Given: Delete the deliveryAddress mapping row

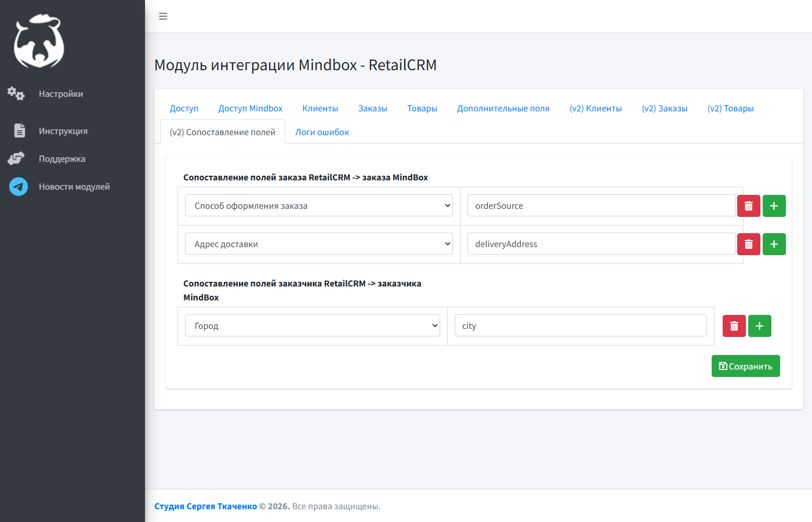Looking at the screenshot, I should (x=749, y=244).
